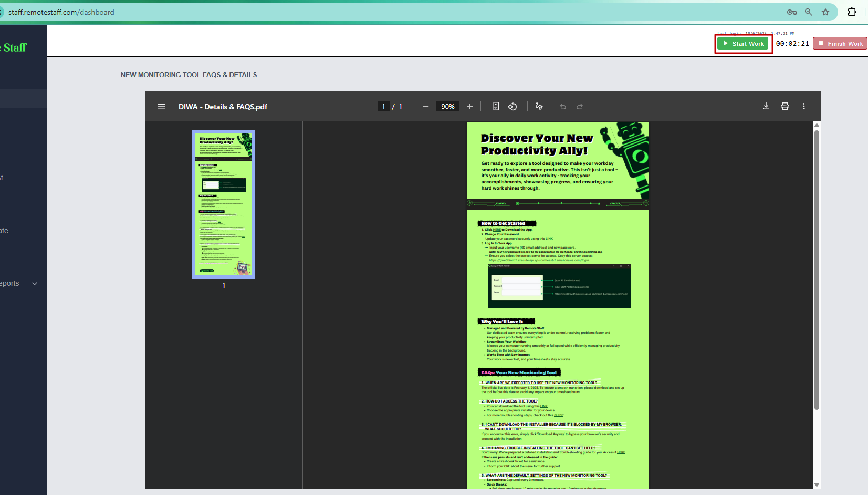Click NEW MONITORING TOOL FAQS & DETAILS heading
Screen dimensions: 868x495
(189, 75)
